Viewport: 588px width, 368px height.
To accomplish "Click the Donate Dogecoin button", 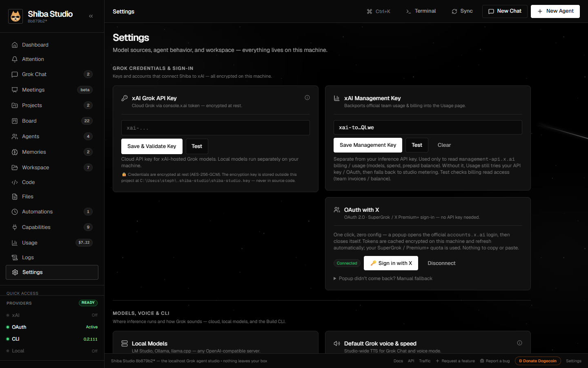I will (x=538, y=361).
